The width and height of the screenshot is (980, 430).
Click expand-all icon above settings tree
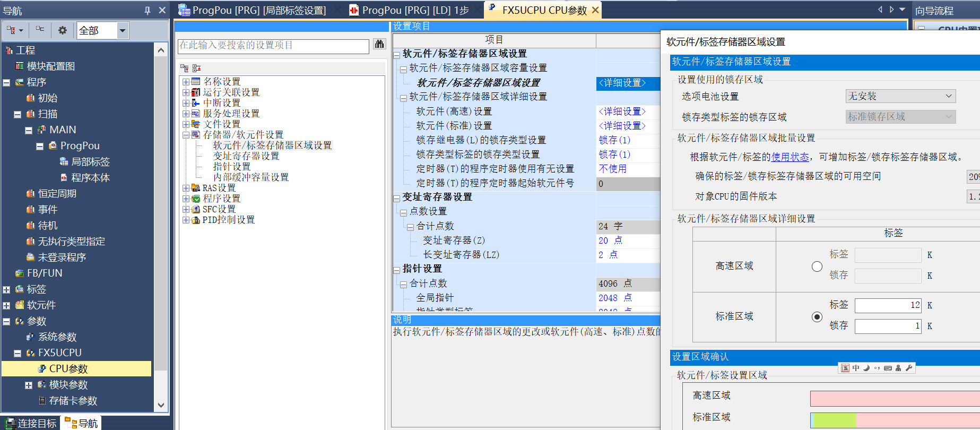[185, 68]
